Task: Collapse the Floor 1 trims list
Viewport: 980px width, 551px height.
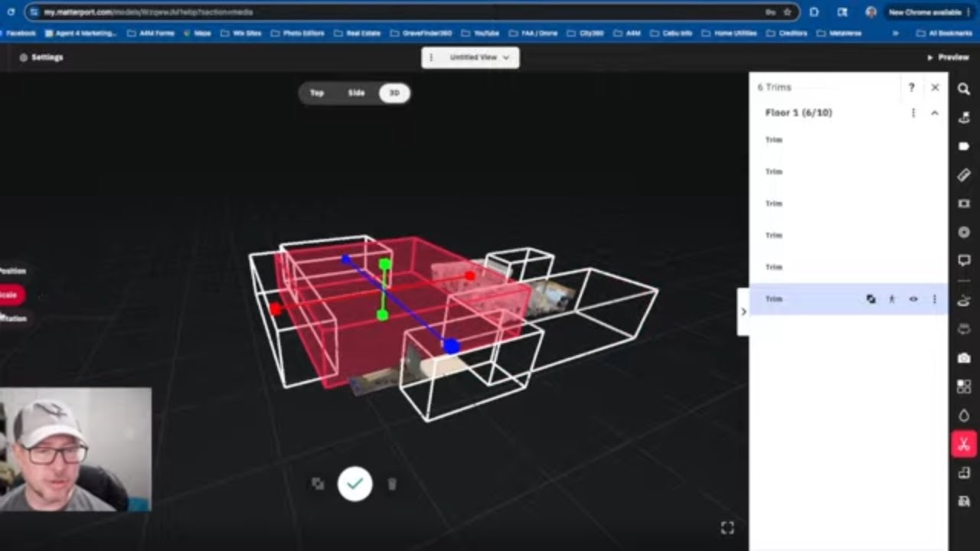Action: pyautogui.click(x=935, y=112)
